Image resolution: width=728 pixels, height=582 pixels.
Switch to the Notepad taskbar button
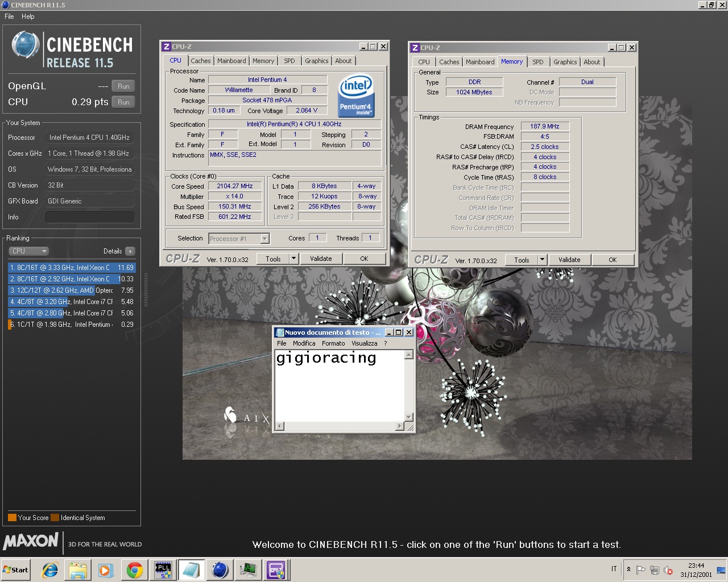(x=191, y=570)
